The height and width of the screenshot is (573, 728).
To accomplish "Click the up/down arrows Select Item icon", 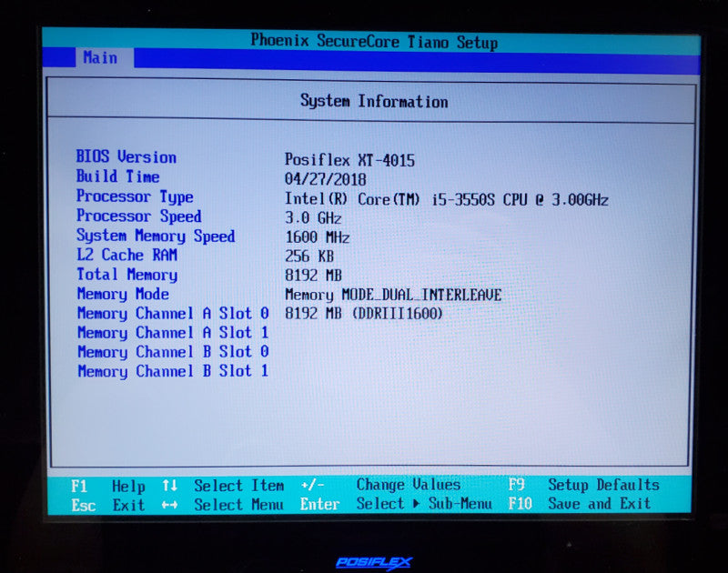I will pos(170,486).
